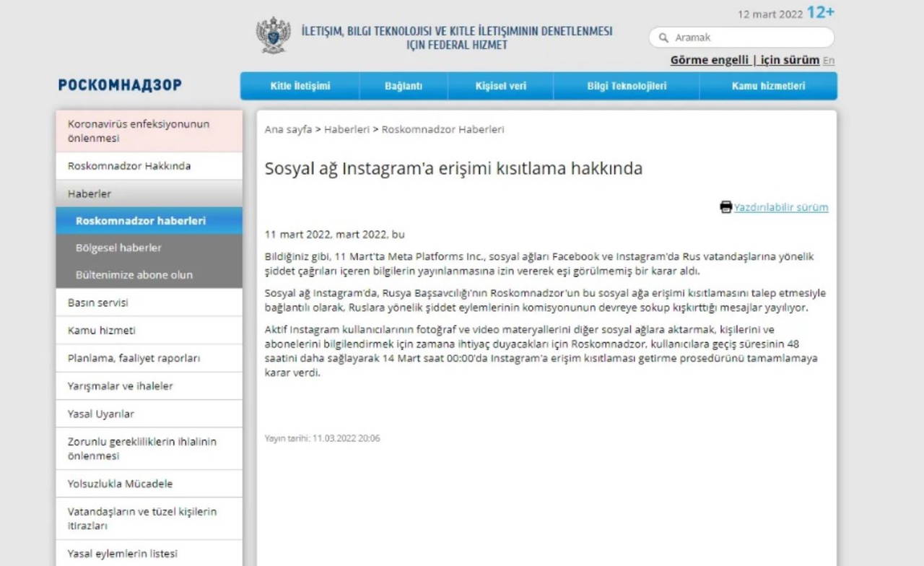Go to the Kamu hizmetleri tab
The image size is (924, 566).
click(768, 86)
